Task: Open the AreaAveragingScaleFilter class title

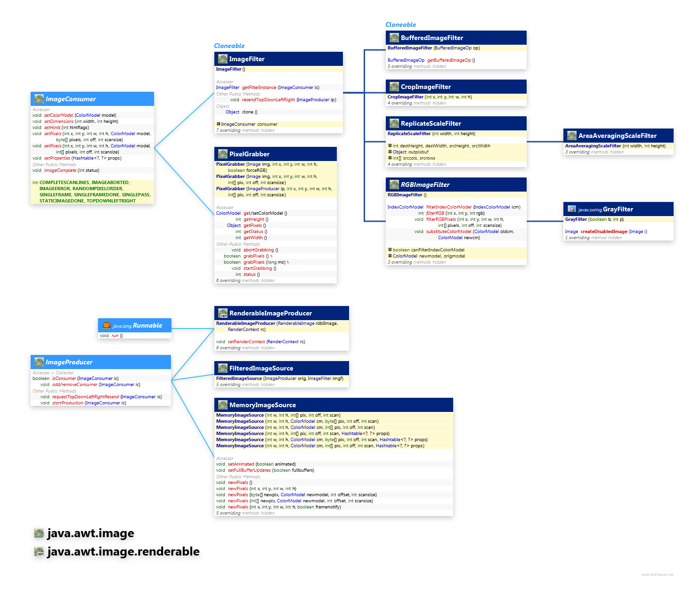Action: click(x=618, y=136)
